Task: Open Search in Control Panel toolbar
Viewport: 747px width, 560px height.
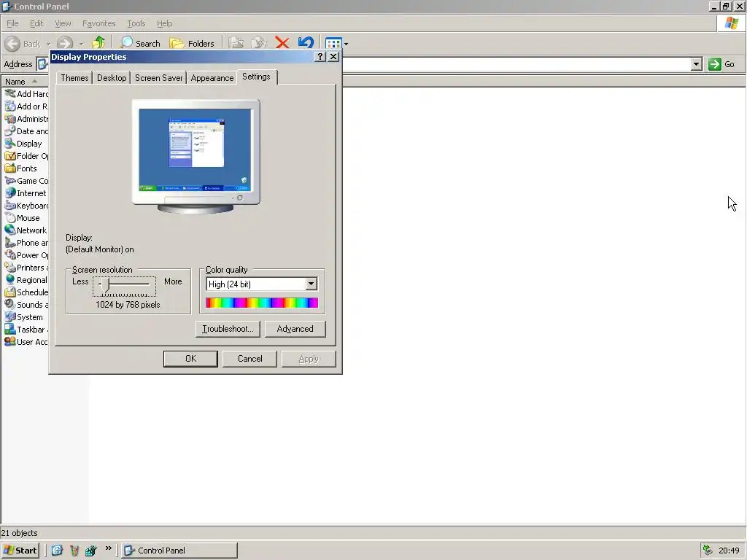Action: (x=140, y=43)
